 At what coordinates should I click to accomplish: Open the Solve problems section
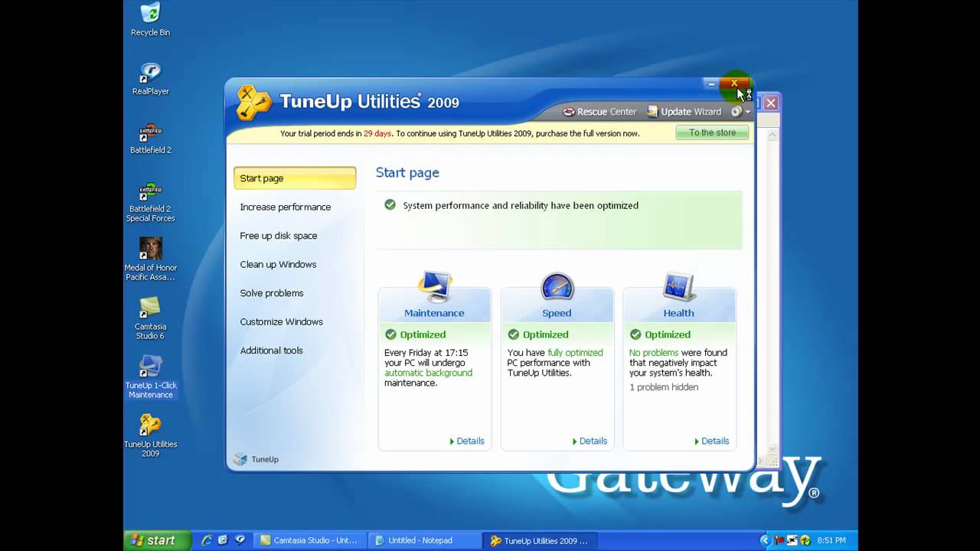click(272, 293)
